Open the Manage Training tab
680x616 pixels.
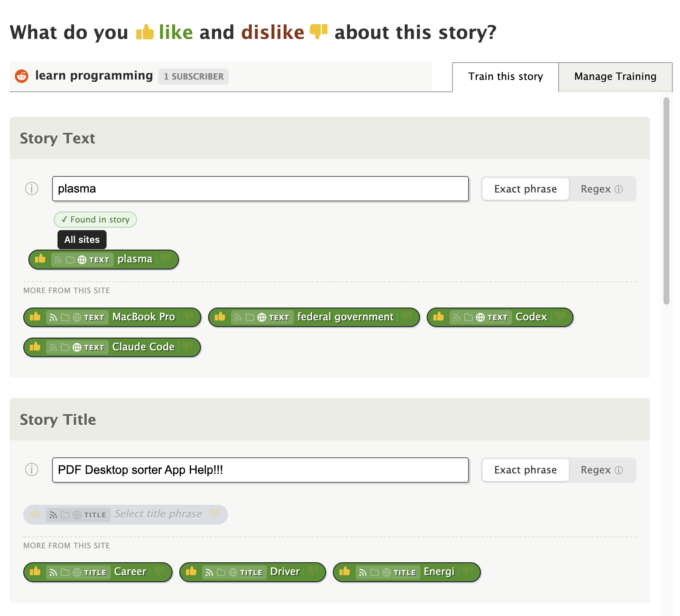coord(615,77)
